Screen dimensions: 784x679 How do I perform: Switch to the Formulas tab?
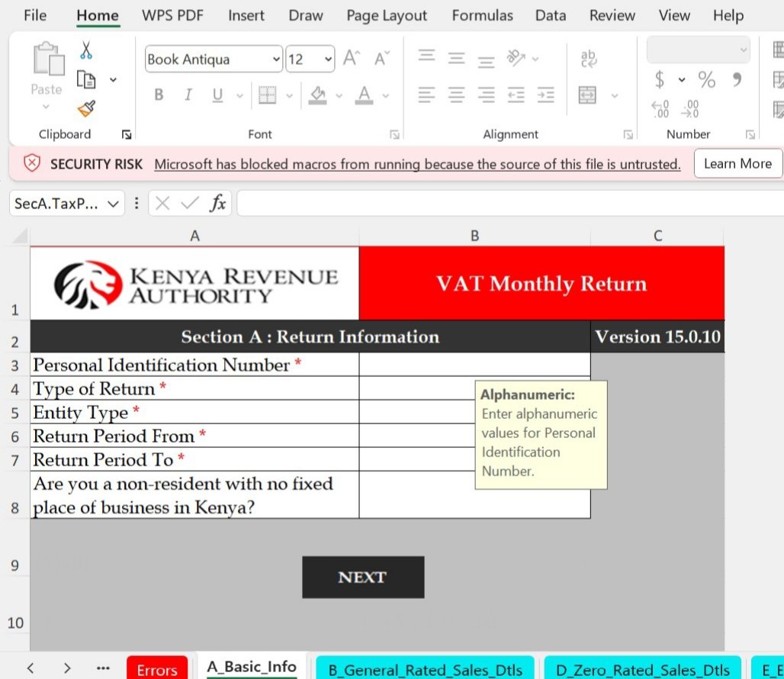483,15
